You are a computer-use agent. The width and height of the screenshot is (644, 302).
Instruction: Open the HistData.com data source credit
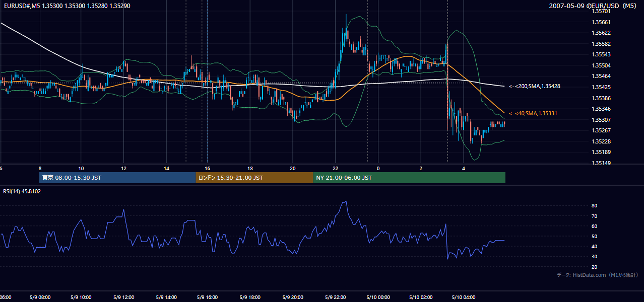click(598, 275)
